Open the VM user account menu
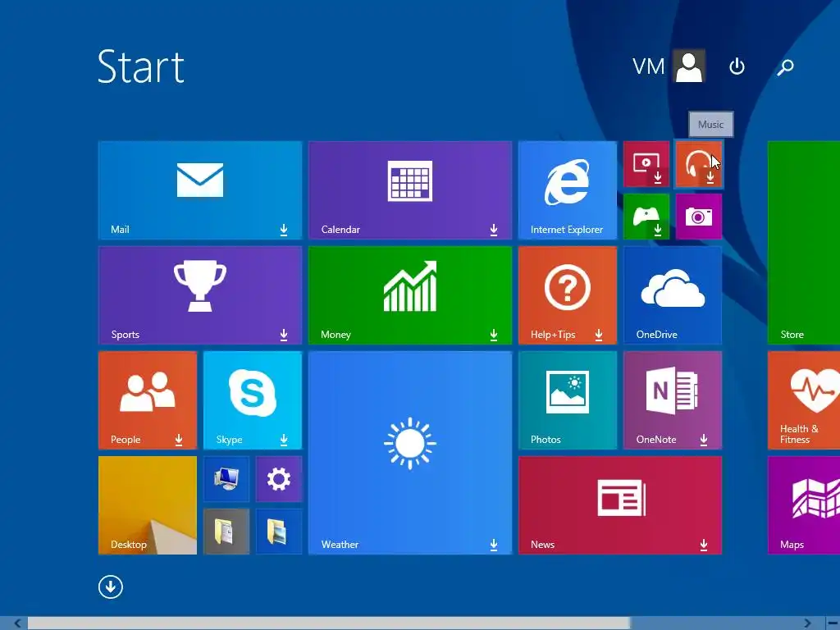Screen dimensions: 840x630 point(669,66)
